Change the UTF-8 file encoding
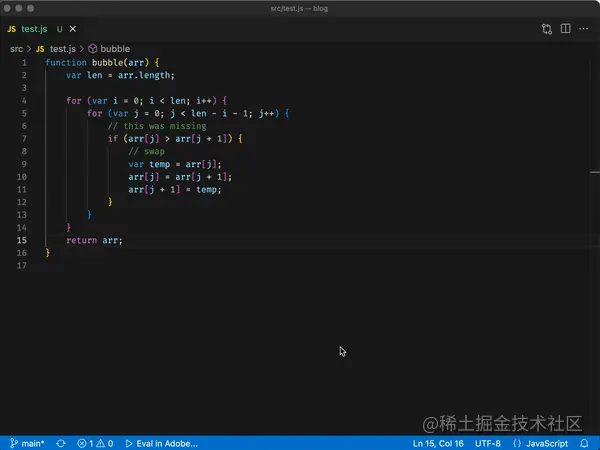The width and height of the screenshot is (600, 450). [488, 443]
